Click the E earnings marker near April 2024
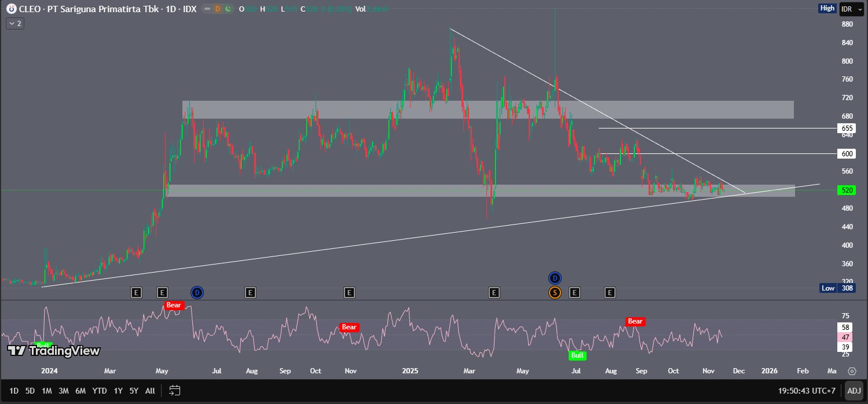Image resolution: width=868 pixels, height=404 pixels. point(136,293)
